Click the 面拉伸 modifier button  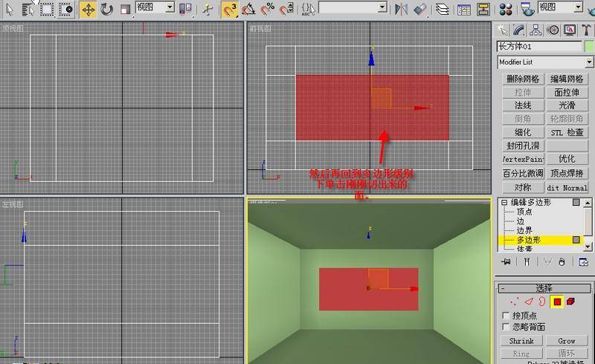click(567, 92)
